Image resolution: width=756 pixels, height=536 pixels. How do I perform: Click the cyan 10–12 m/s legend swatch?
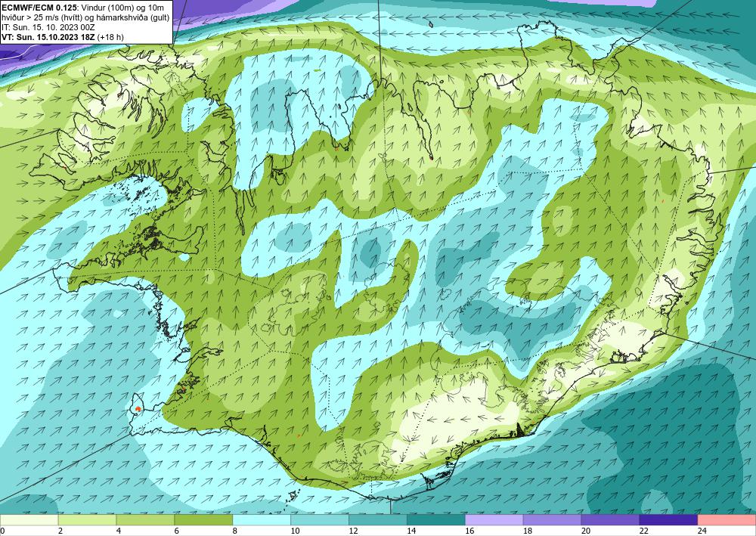[320, 520]
